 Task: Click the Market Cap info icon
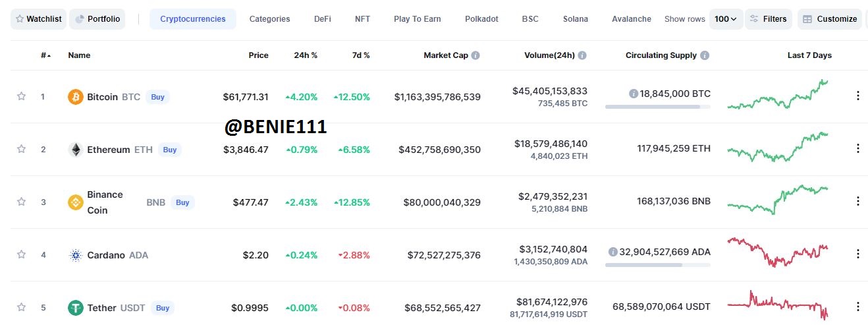(475, 55)
